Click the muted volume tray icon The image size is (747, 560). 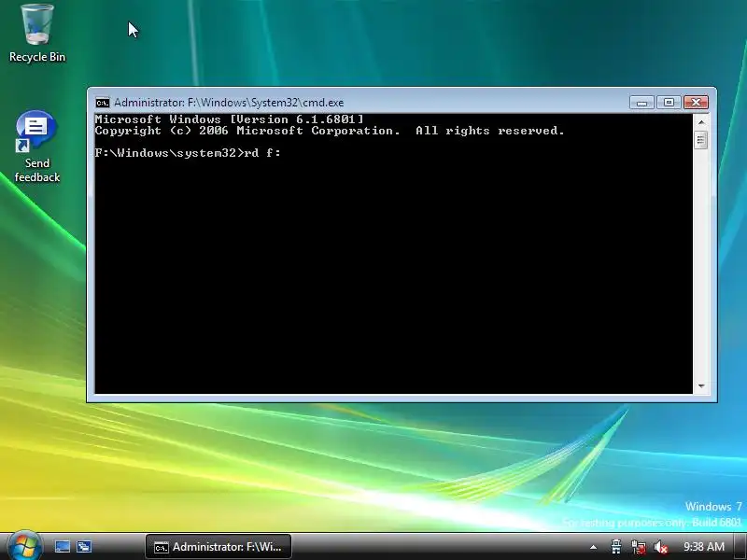click(661, 547)
